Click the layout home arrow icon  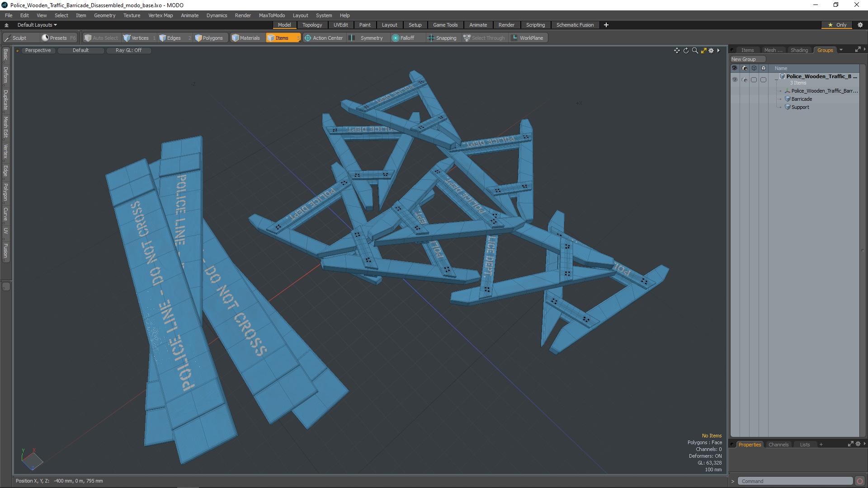(6, 25)
